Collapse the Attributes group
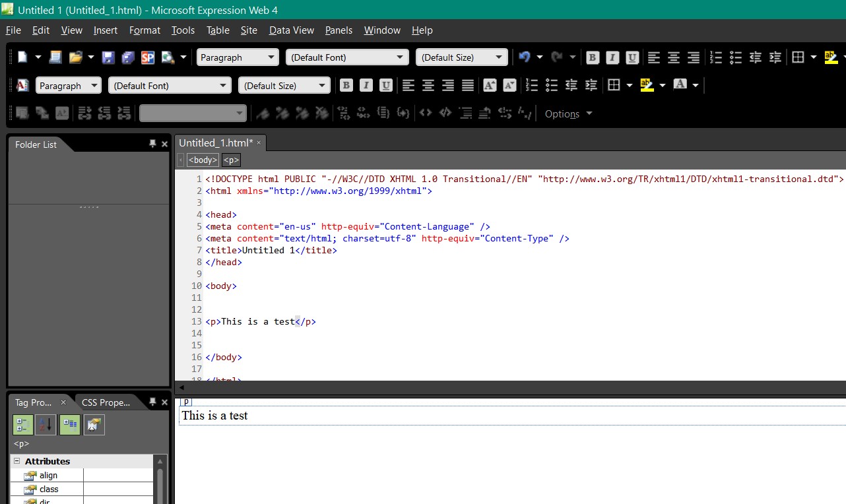The height and width of the screenshot is (504, 846). (x=17, y=461)
